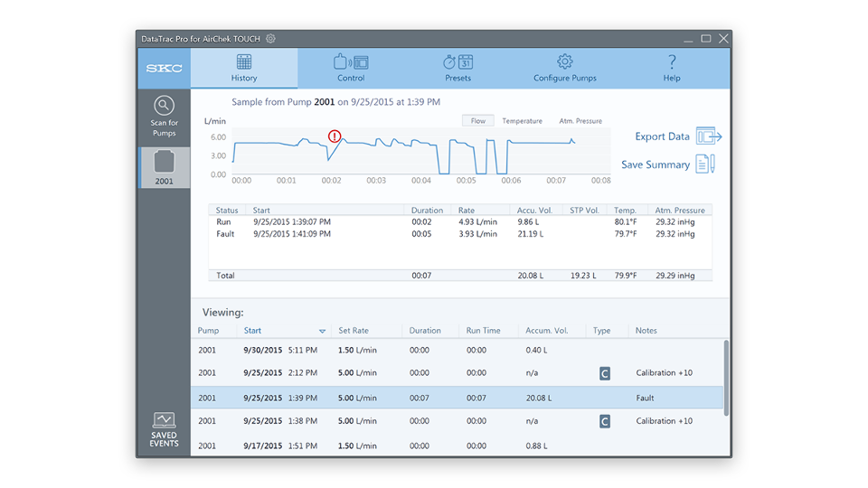This screenshot has height=488, width=868.
Task: Click the red fault marker on chart
Action: (x=335, y=136)
